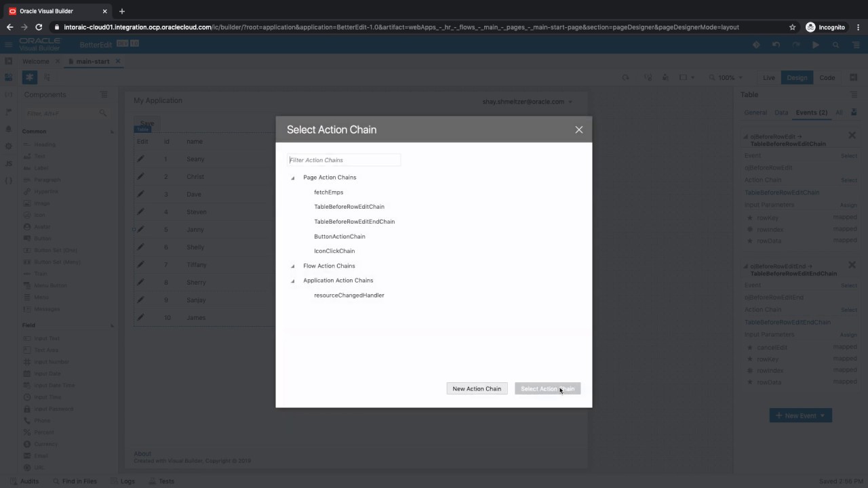Collapse the Page Action Chains group

pos(293,178)
